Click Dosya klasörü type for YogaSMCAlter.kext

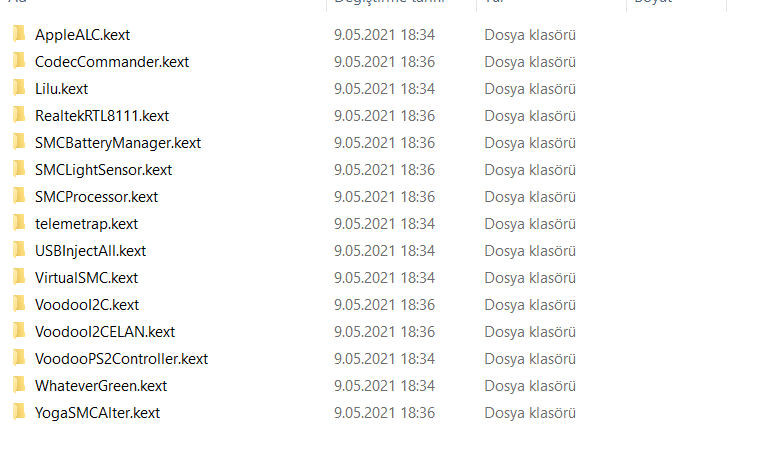pos(530,413)
